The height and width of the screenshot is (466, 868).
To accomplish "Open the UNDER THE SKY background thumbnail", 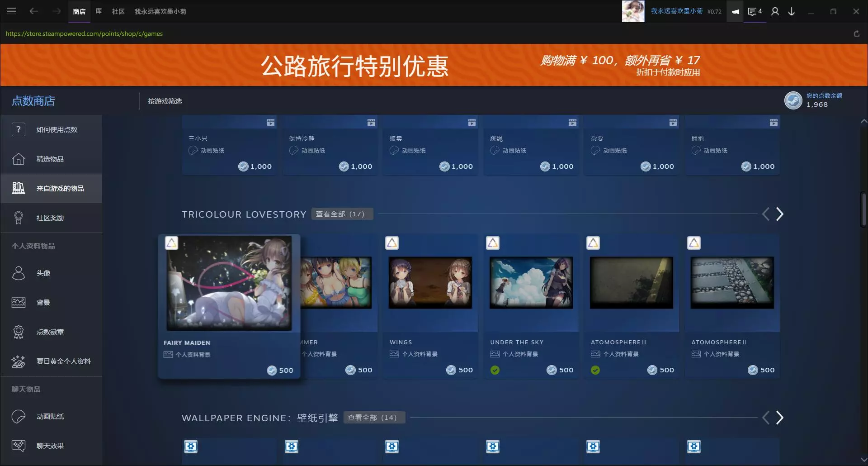I will (x=531, y=283).
